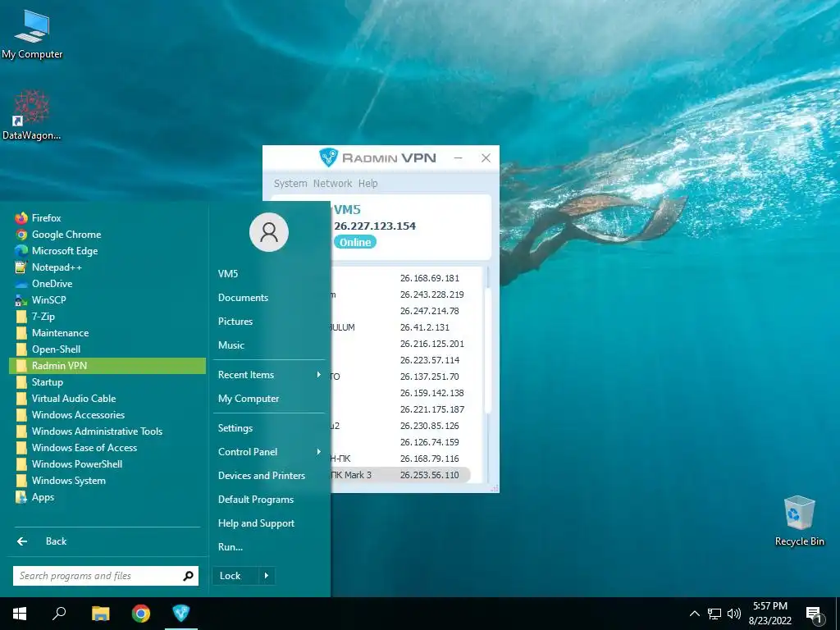
Task: Open taskbar Search magnifier
Action: point(59,614)
